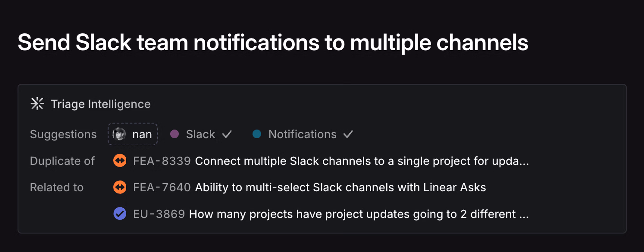644x252 pixels.
Task: Click the blue completed icon for EU-3869
Action: click(120, 214)
